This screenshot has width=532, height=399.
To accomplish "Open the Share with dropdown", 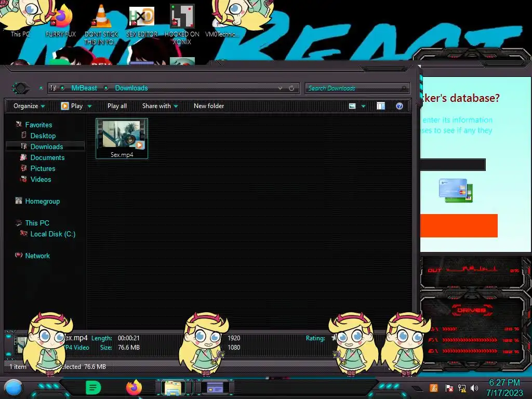I will click(x=160, y=106).
